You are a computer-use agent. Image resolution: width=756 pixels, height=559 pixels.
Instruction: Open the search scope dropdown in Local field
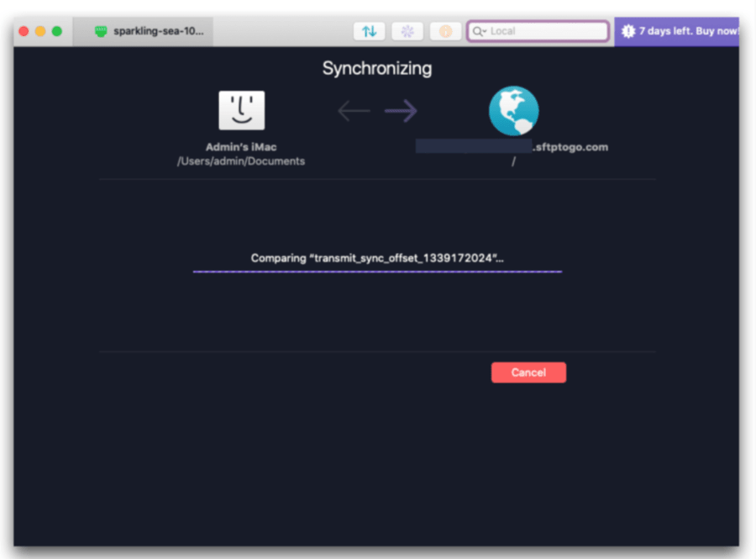486,30
